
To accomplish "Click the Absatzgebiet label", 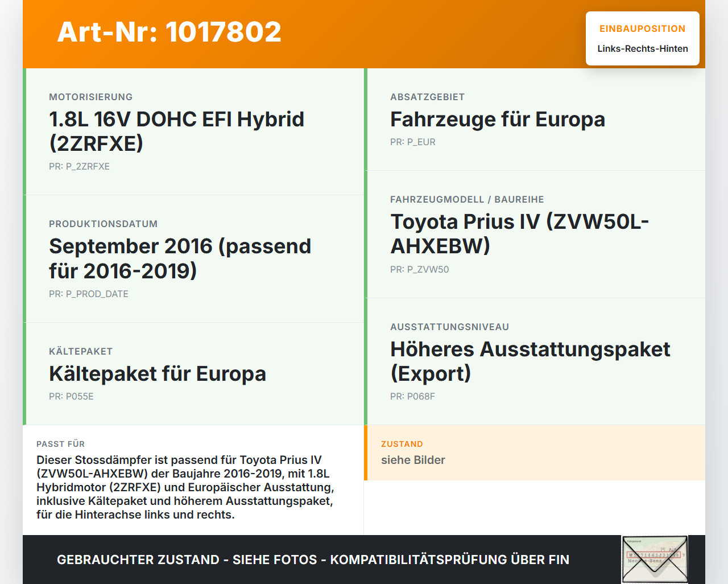I will (x=428, y=97).
